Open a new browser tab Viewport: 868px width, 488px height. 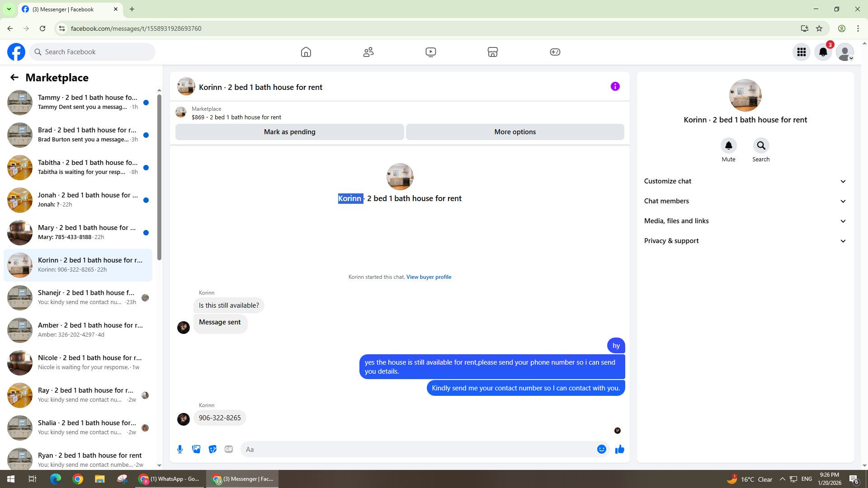132,9
